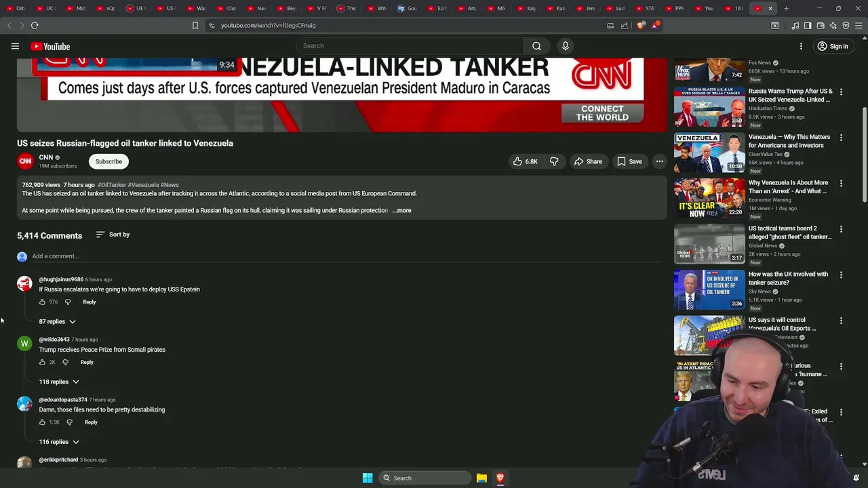Open the Sort by comments dropdown

113,235
